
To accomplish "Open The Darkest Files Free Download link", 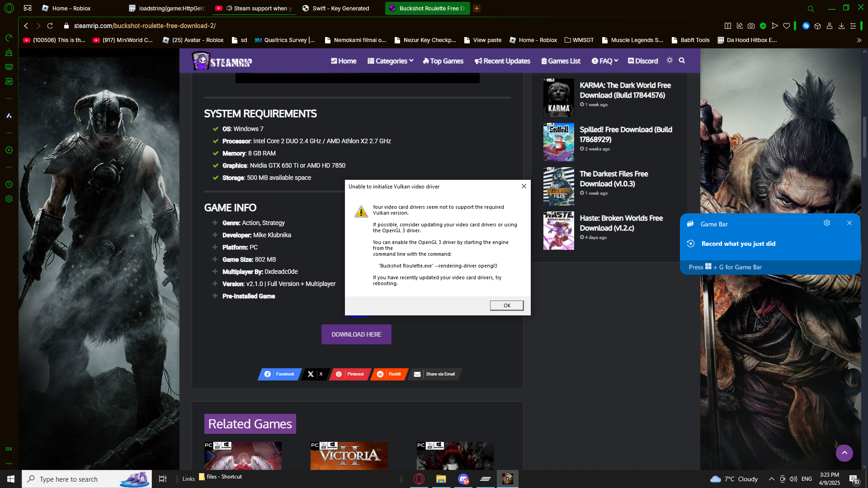I will click(x=614, y=179).
